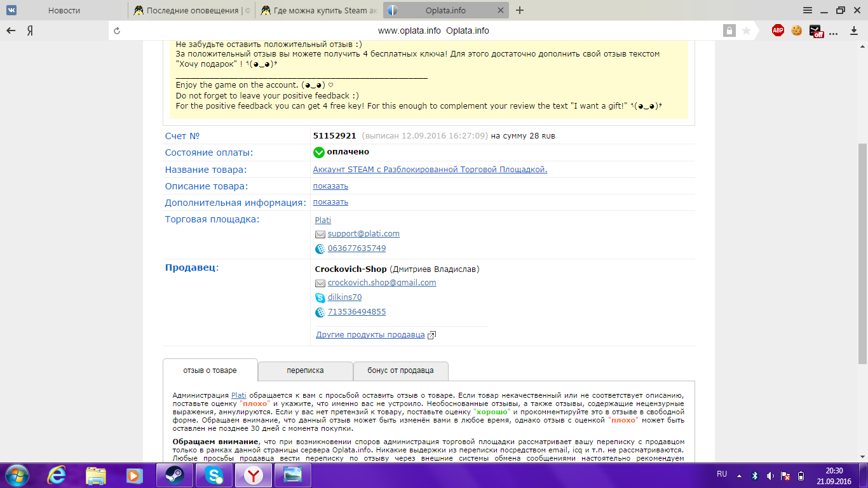Screen dimensions: 868x488
Task: Click the seller name Crockovich-Shop
Action: point(351,269)
